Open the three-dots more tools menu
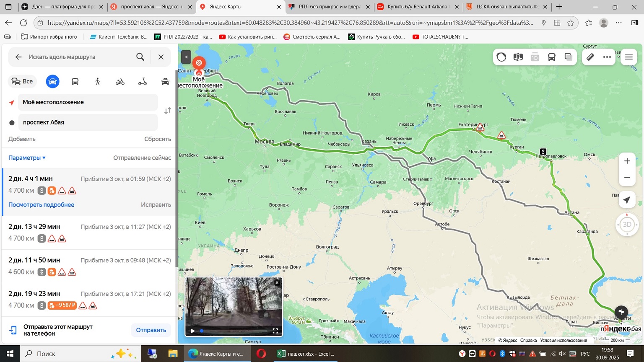644x362 pixels. [607, 57]
